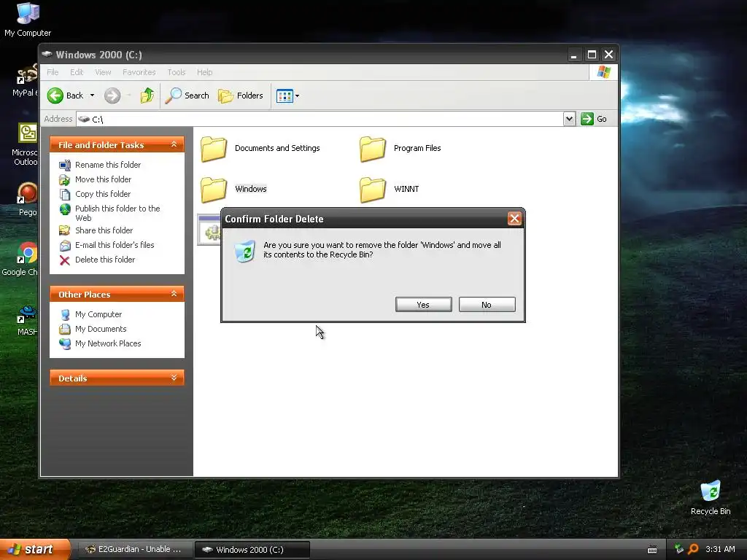Open the Start menu
Viewport: 747px width, 560px height.
coord(34,550)
